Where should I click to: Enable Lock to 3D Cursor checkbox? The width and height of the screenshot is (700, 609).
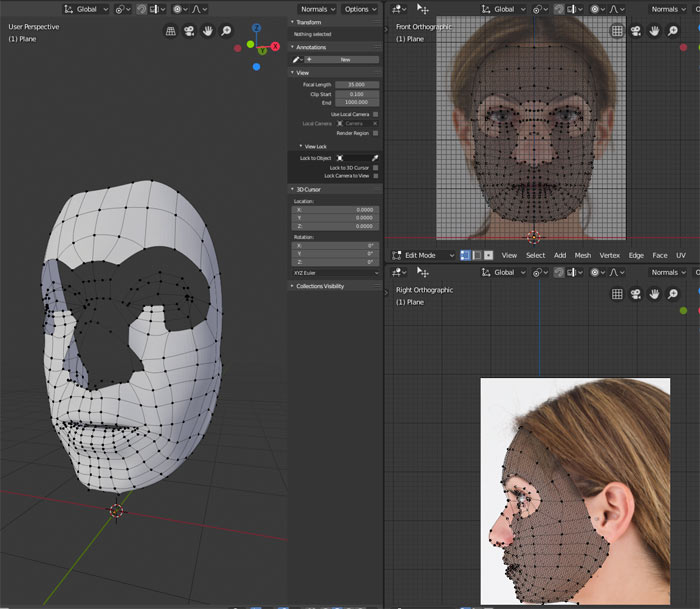pos(375,168)
